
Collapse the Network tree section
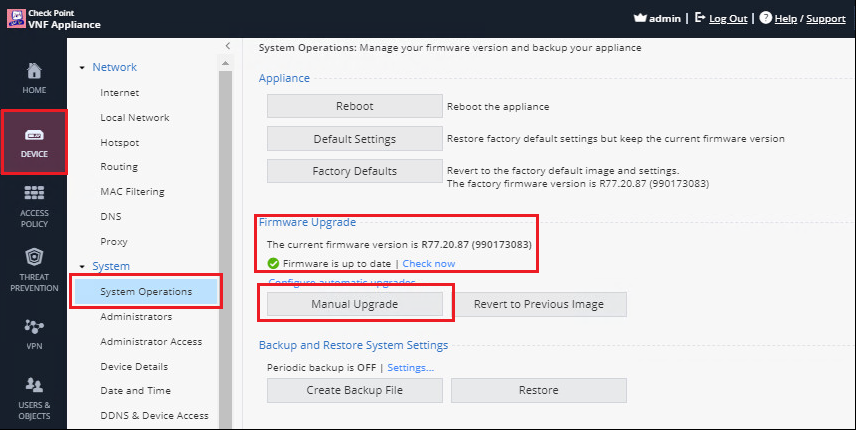pyautogui.click(x=82, y=68)
